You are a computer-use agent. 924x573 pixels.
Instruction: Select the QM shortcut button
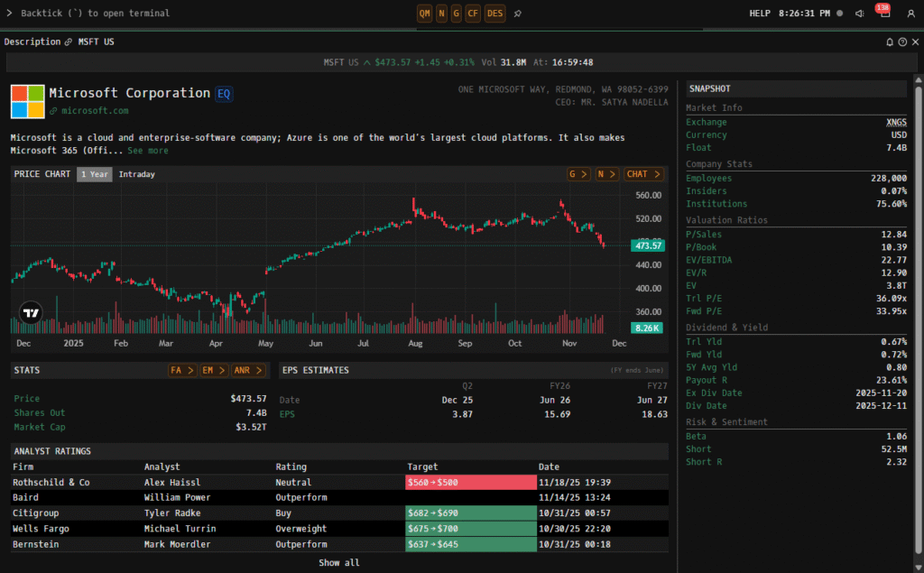point(424,14)
